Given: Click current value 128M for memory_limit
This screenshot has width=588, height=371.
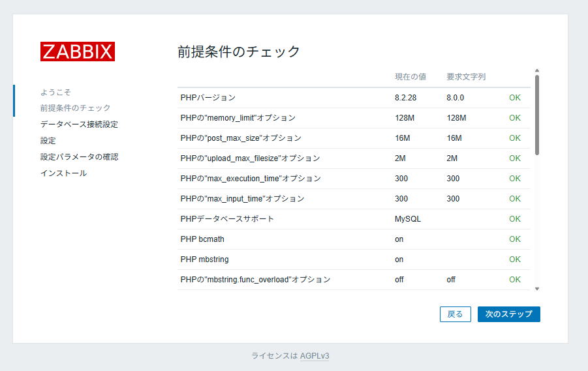Looking at the screenshot, I should tap(405, 118).
